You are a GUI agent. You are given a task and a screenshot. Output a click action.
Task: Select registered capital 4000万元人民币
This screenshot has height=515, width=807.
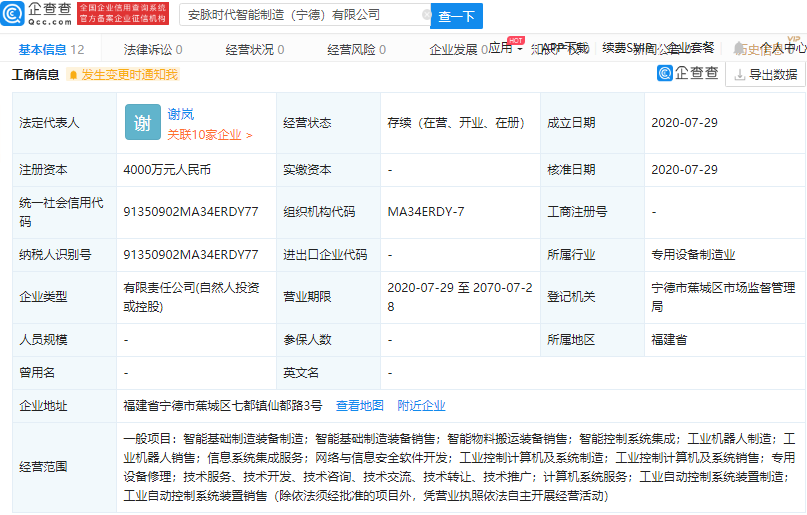(167, 169)
